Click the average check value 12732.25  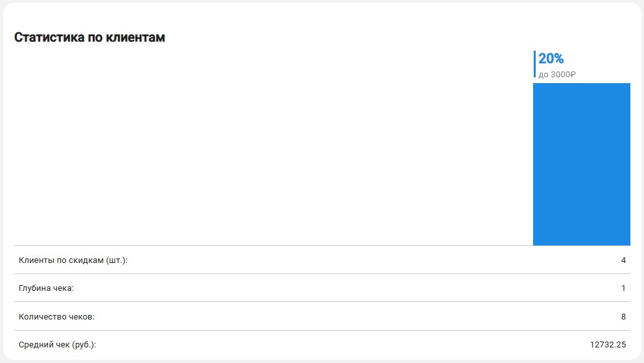tap(608, 345)
